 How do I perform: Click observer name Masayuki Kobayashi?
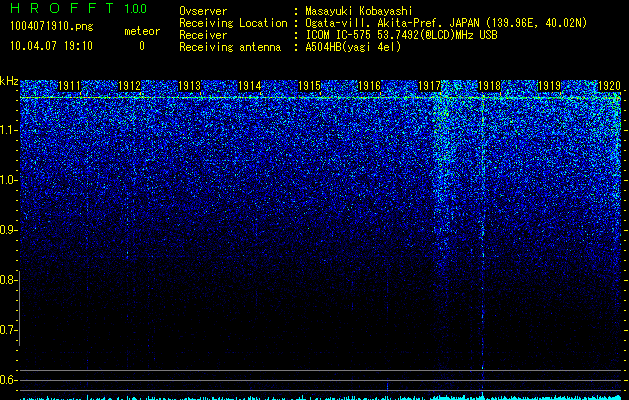pyautogui.click(x=359, y=11)
